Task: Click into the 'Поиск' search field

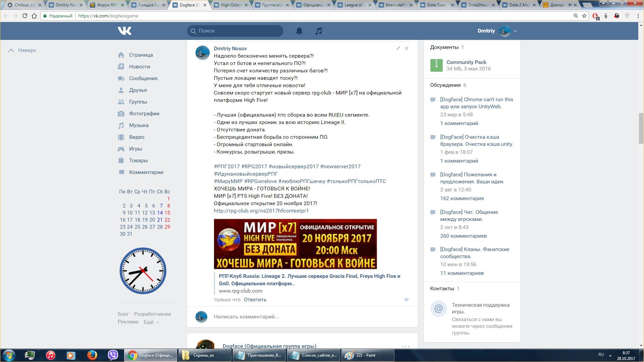Action: pos(238,31)
